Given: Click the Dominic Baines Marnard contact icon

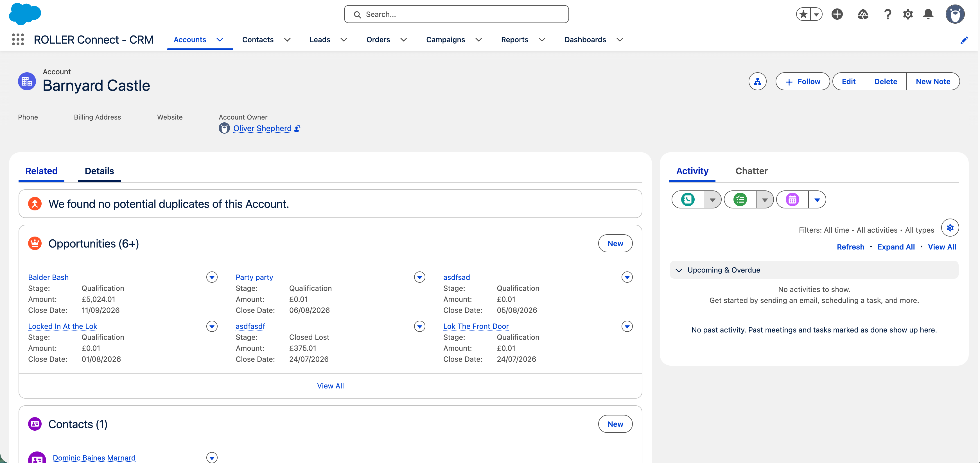Looking at the screenshot, I should 37,457.
